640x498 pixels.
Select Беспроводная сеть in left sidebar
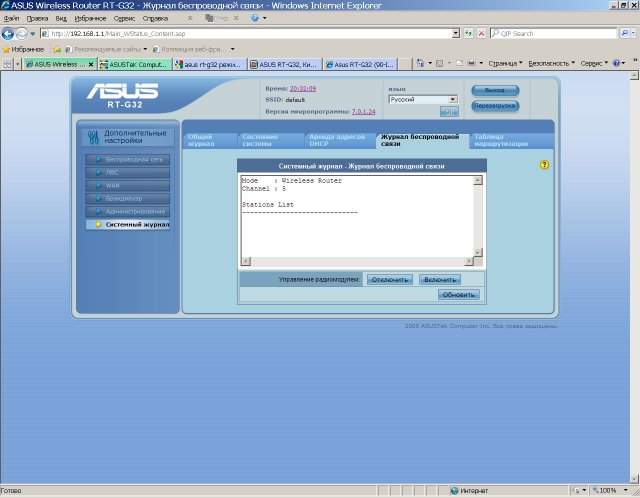tap(134, 159)
